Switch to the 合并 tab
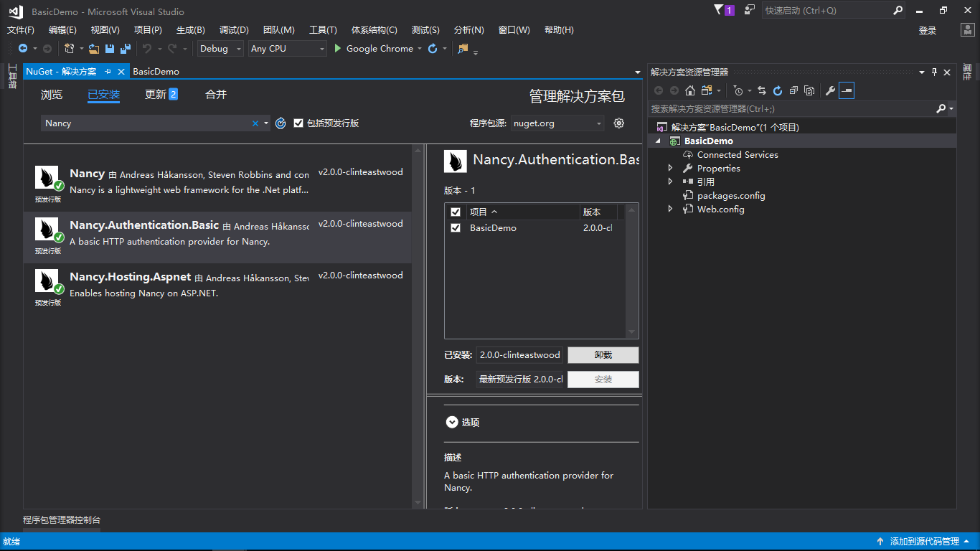The width and height of the screenshot is (980, 551). tap(216, 95)
